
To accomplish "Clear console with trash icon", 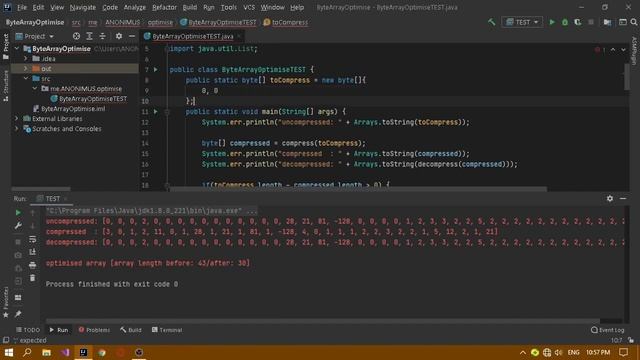I will (33, 278).
